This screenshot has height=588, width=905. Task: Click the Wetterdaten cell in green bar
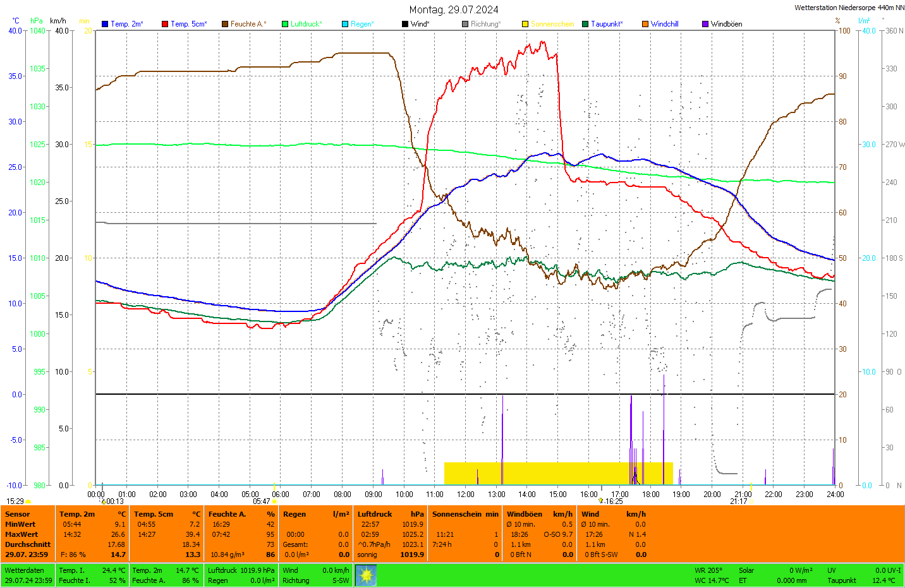pos(25,570)
